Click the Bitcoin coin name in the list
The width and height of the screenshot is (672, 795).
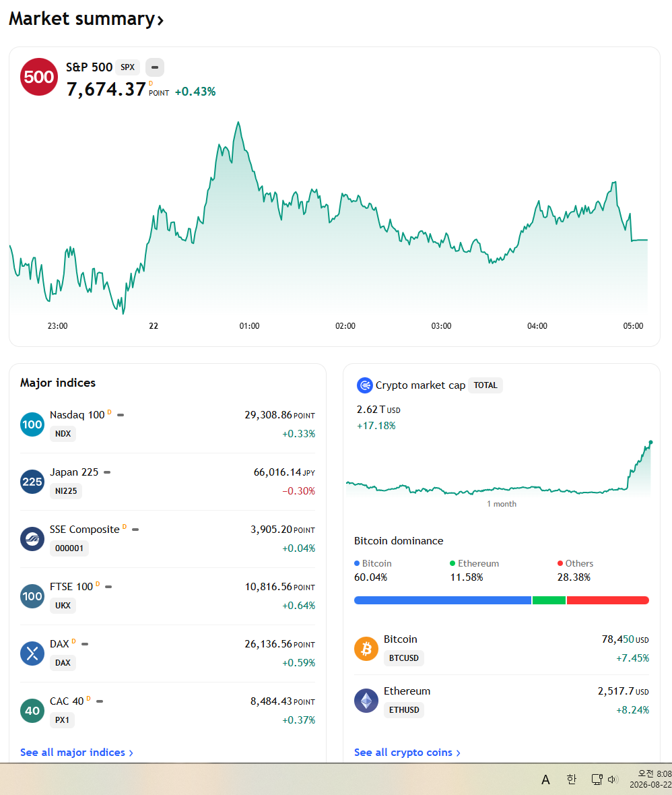(x=401, y=639)
